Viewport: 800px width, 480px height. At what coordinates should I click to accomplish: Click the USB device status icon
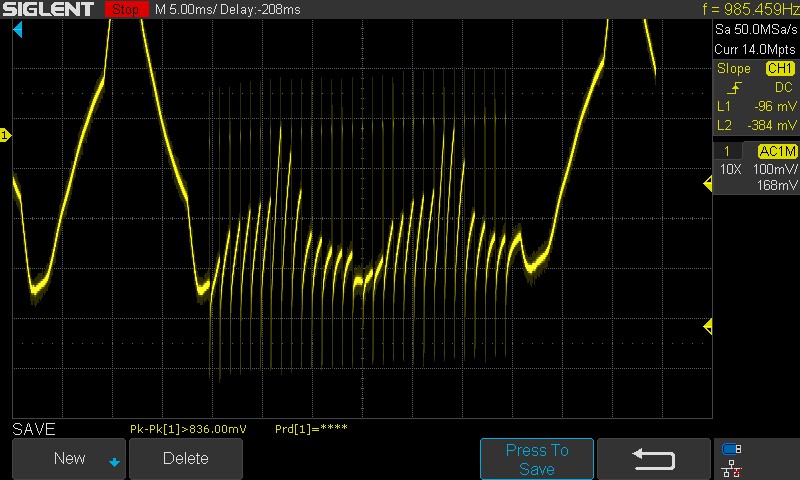(732, 449)
